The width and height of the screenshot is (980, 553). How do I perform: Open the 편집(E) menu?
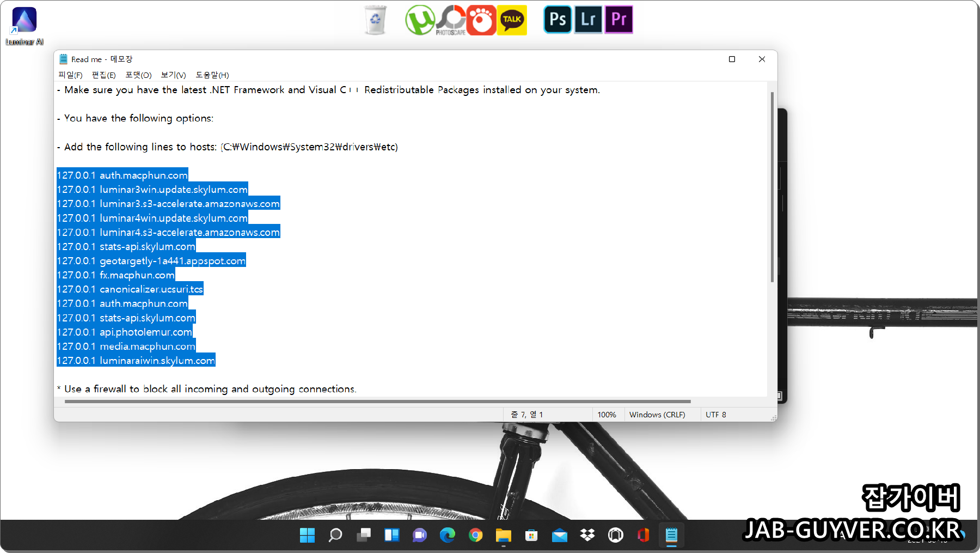coord(103,75)
